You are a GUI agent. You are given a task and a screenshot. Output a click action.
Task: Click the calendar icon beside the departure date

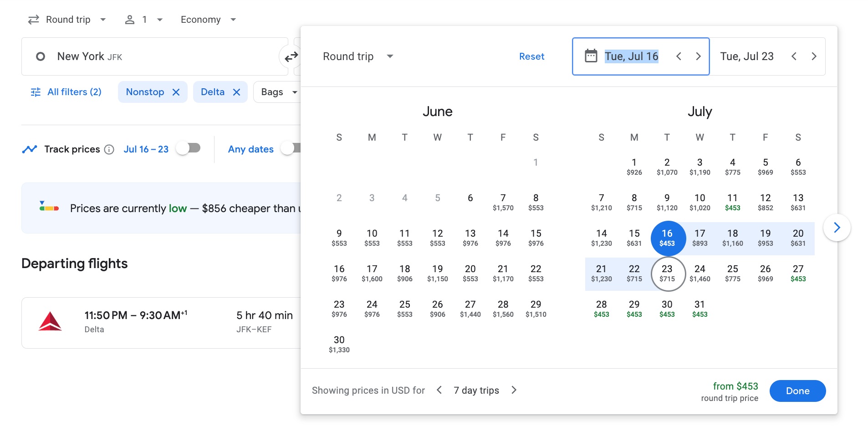coord(591,56)
